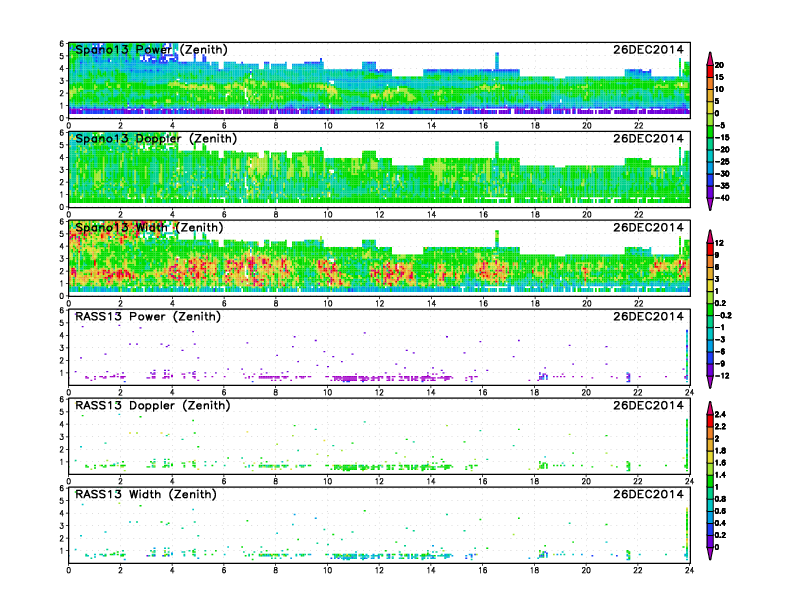Screen dimensions: 792x612
Task: Click the 26DEC2014 date in Spano13 Power panel
Action: click(650, 49)
